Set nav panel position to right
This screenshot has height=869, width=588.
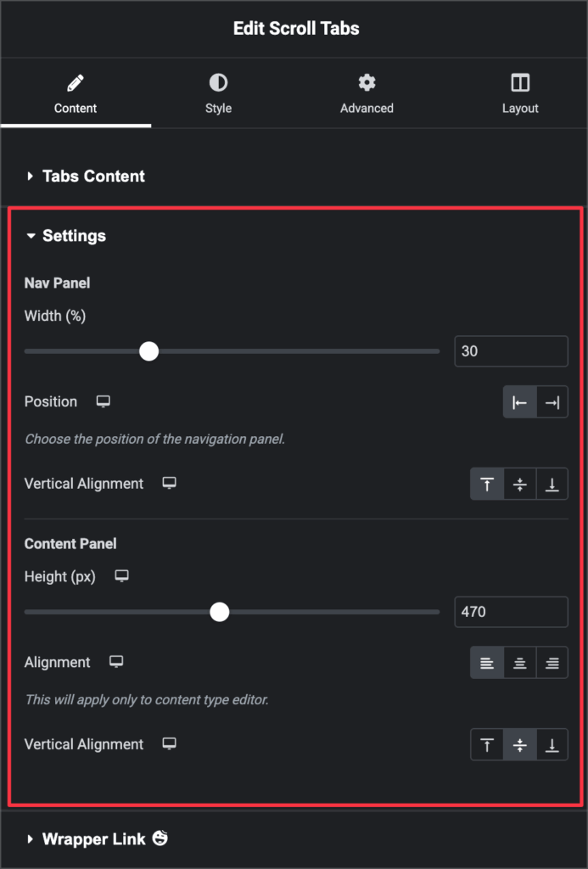[552, 402]
